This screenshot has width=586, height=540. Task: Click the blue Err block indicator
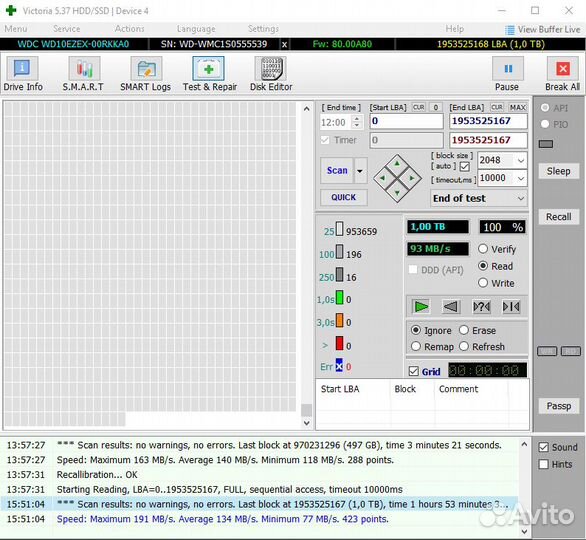pyautogui.click(x=339, y=365)
